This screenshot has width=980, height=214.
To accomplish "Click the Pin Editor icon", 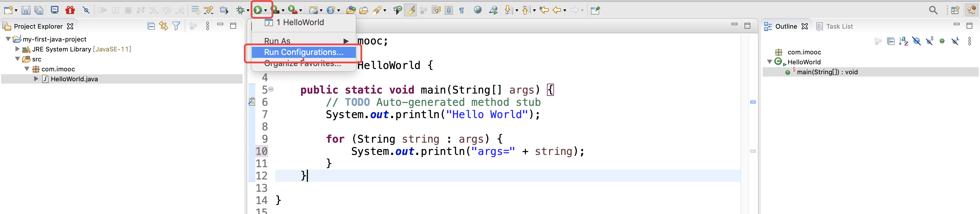I will click(595, 10).
